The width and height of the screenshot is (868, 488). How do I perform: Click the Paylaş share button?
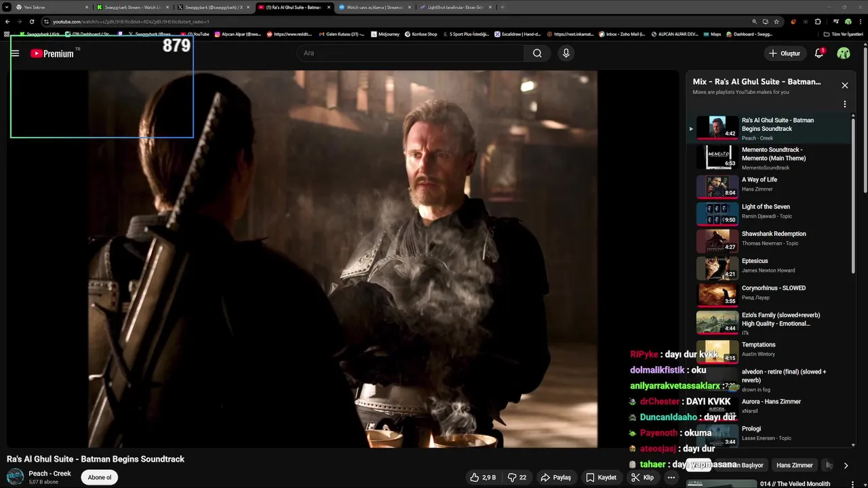point(555,477)
